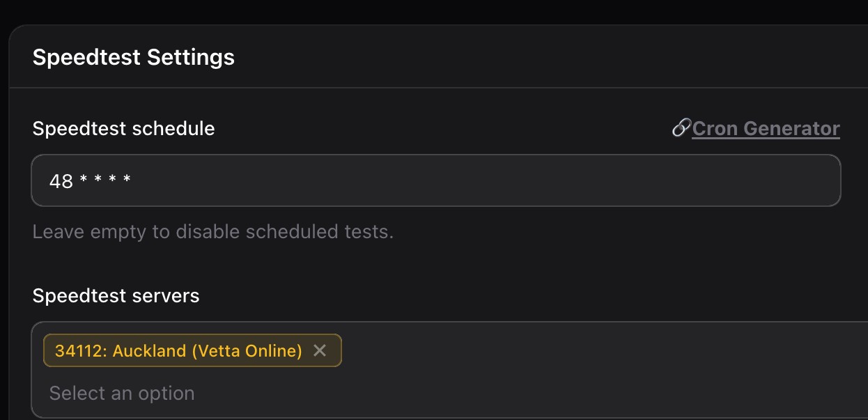Select the 34112: Auckland server tag
This screenshot has width=868, height=420.
[x=178, y=350]
